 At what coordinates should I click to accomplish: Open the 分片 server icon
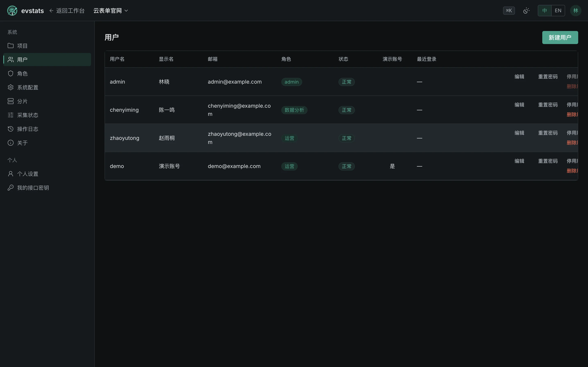coord(10,101)
